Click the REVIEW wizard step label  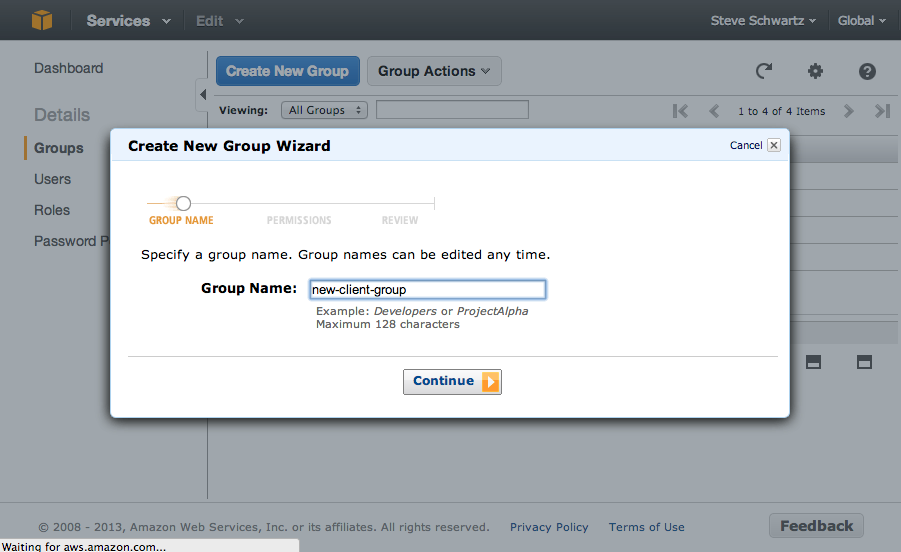pos(400,221)
